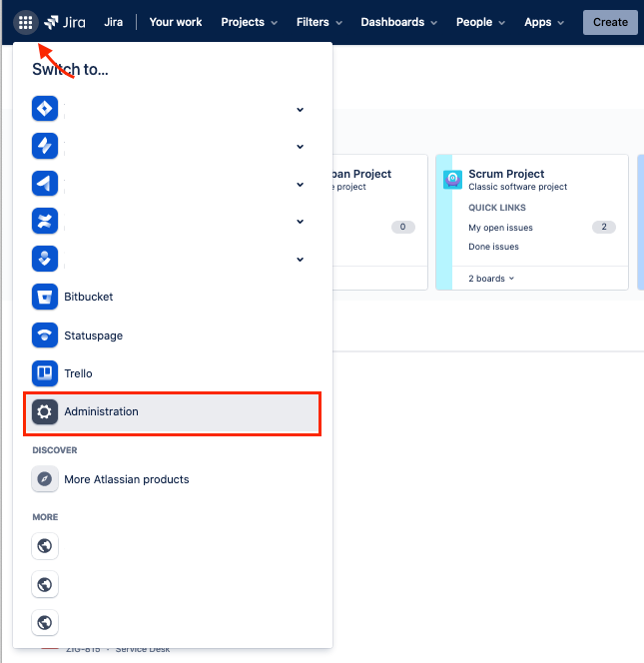Screen dimensions: 644x663
Task: Click the Administration gear icon
Action: coord(45,411)
